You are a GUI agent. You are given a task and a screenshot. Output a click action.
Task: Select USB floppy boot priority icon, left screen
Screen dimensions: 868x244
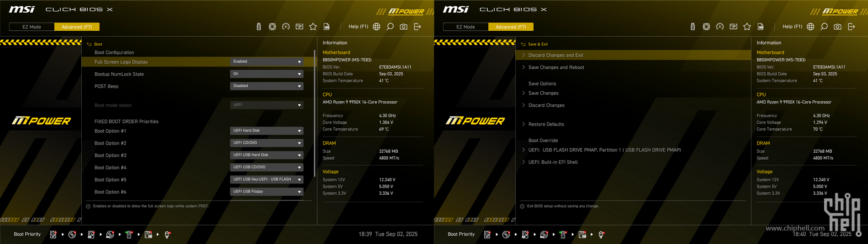pyautogui.click(x=148, y=235)
